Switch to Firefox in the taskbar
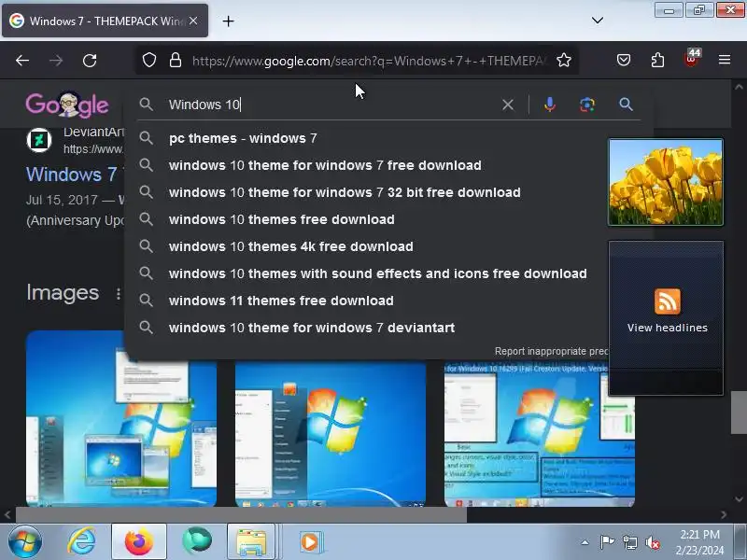Viewport: 747px width, 560px height. pyautogui.click(x=138, y=542)
